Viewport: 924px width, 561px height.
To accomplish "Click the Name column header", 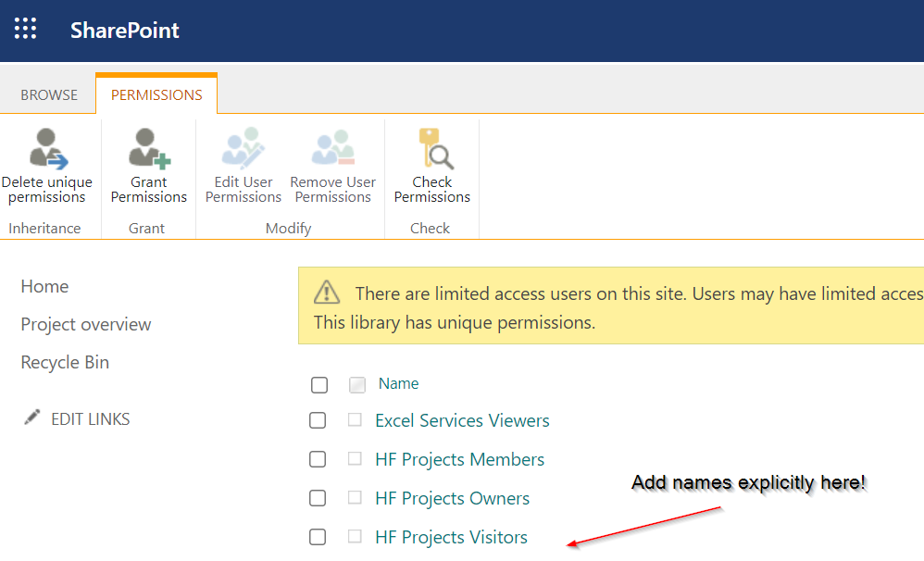I will (399, 383).
